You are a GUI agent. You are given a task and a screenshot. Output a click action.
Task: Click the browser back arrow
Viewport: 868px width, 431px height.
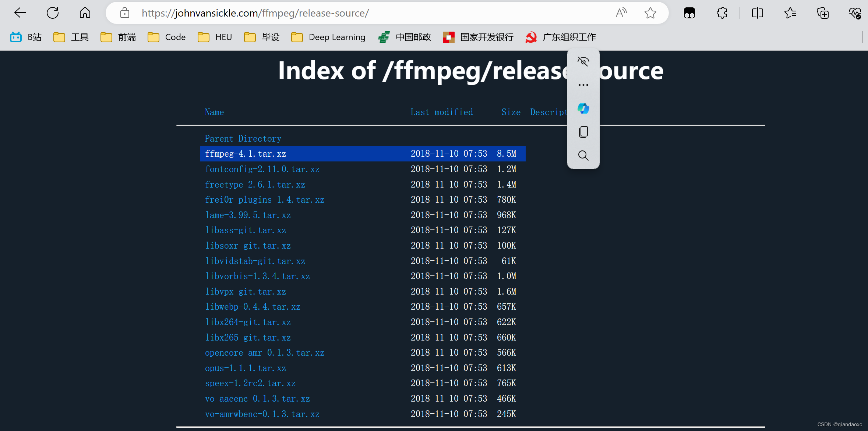(x=20, y=13)
